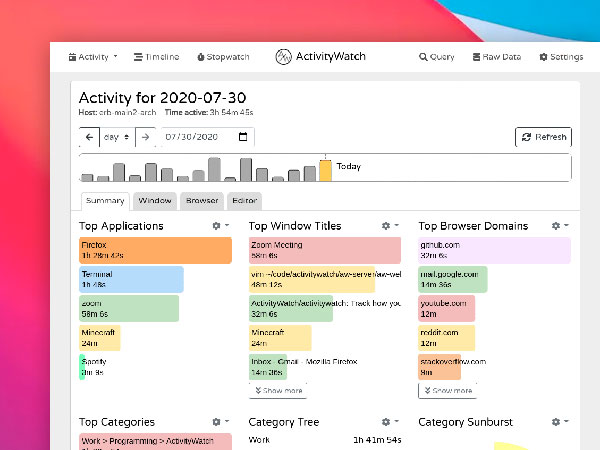Select the yellow Today bar in chart

click(325, 171)
